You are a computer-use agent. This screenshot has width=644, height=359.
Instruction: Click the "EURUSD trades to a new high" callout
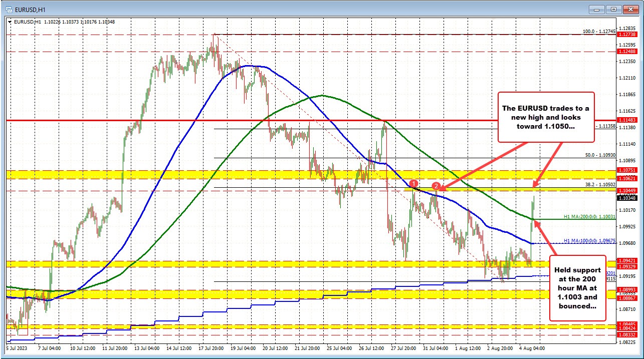coord(545,118)
